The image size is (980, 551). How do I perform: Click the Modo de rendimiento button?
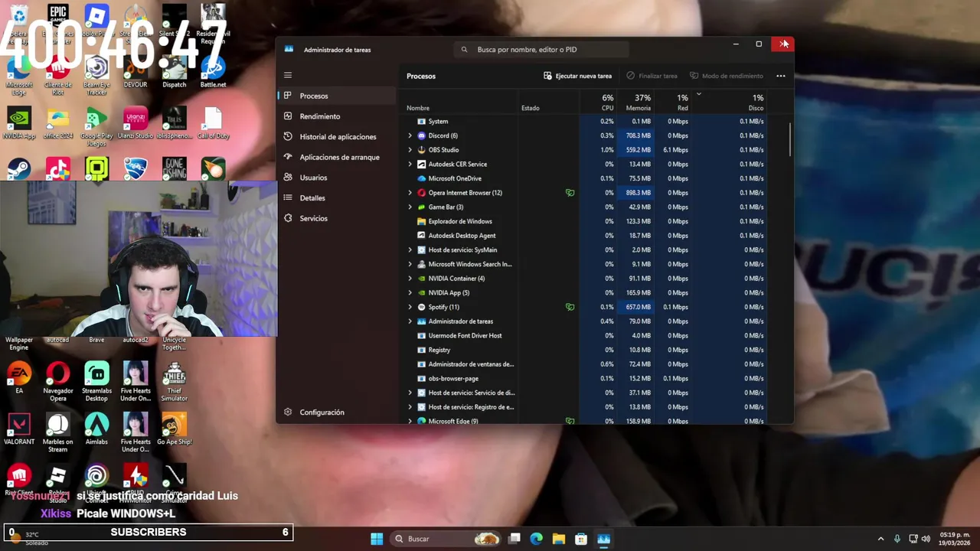click(726, 76)
